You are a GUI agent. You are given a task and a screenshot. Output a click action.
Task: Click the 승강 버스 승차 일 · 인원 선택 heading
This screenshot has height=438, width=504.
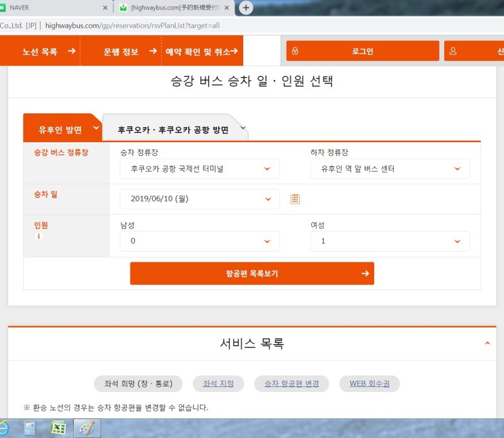pyautogui.click(x=252, y=81)
